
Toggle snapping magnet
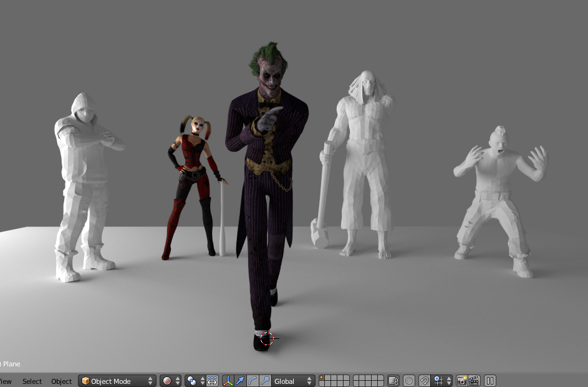[424, 381]
